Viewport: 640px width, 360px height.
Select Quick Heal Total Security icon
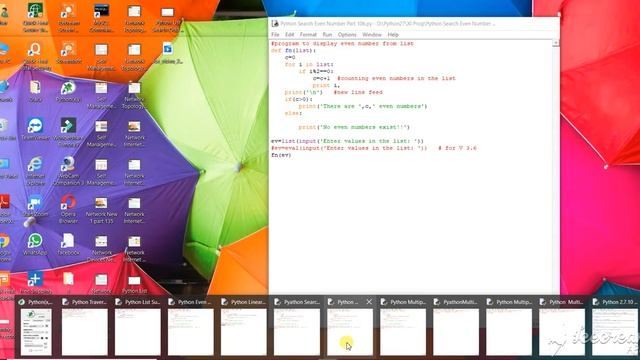[x=35, y=56]
